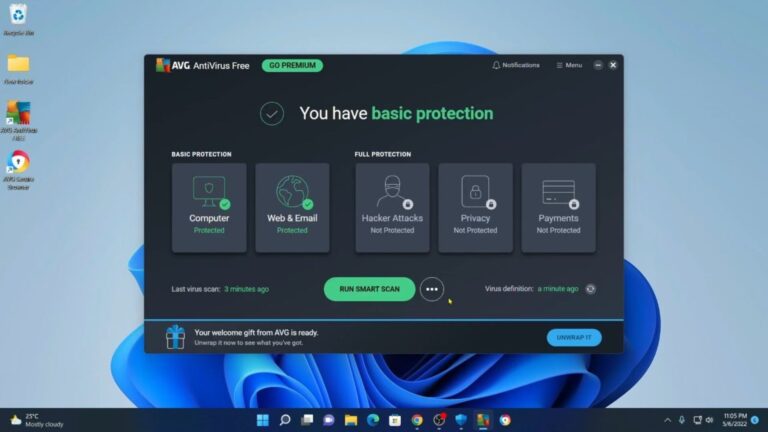This screenshot has width=768, height=432.
Task: Open Microsoft Store from taskbar
Action: [395, 420]
